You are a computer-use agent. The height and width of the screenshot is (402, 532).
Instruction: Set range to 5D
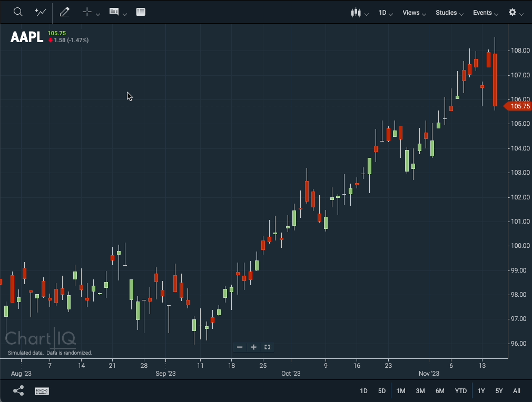(382, 391)
